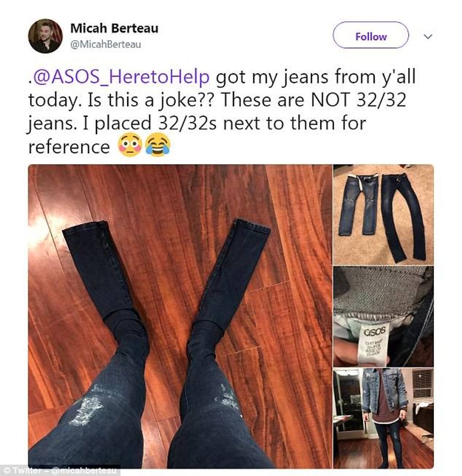Open the @ASOS_HeretoHelp mention
This screenshot has height=476, width=462.
coord(121,77)
